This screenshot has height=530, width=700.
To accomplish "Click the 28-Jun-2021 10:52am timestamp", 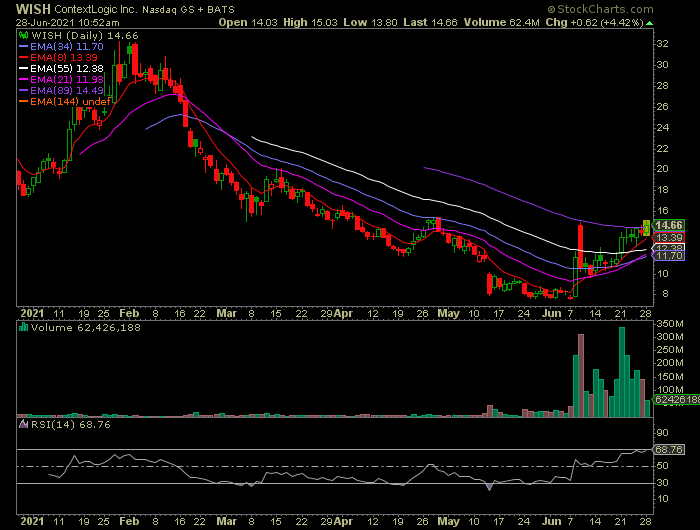I will 67,22.
